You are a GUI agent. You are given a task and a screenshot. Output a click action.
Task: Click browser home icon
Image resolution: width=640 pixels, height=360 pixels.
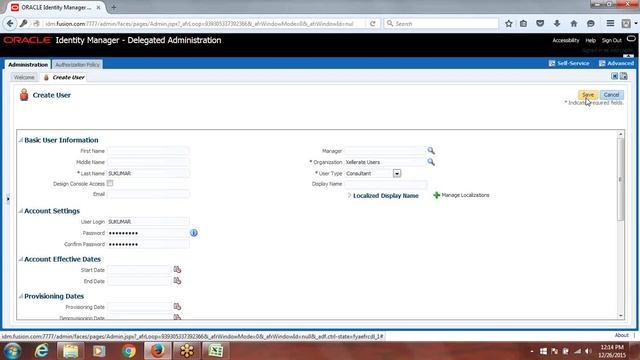(573, 24)
